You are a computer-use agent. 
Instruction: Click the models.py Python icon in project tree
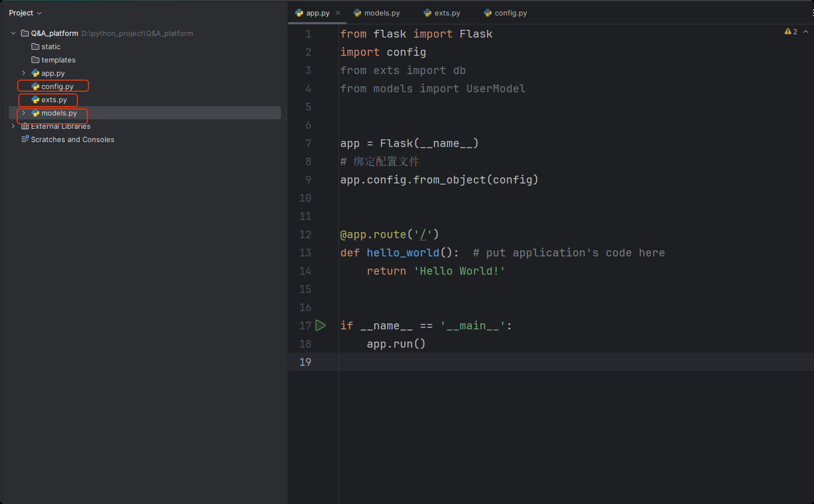point(35,113)
